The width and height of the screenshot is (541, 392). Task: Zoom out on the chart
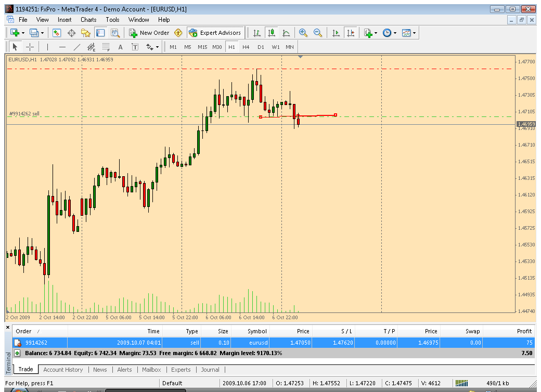[x=317, y=33]
